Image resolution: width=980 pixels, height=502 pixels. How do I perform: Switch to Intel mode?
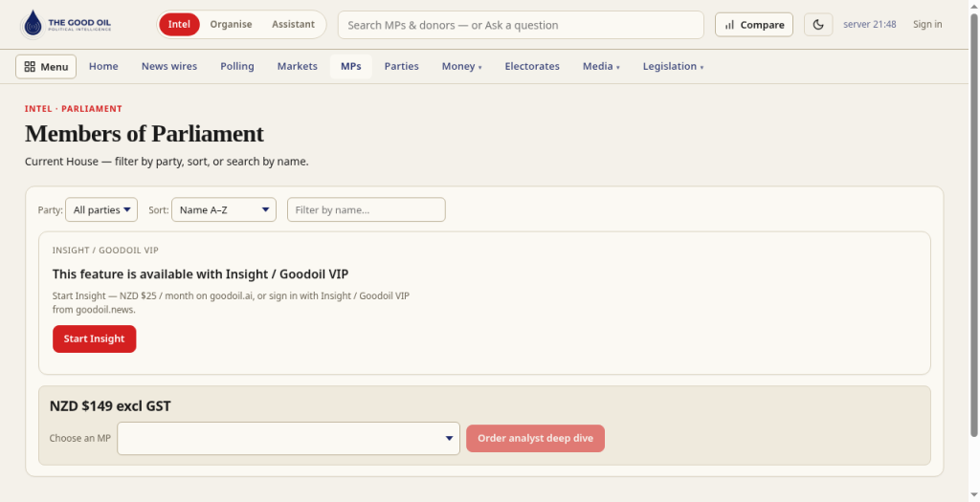coord(179,24)
